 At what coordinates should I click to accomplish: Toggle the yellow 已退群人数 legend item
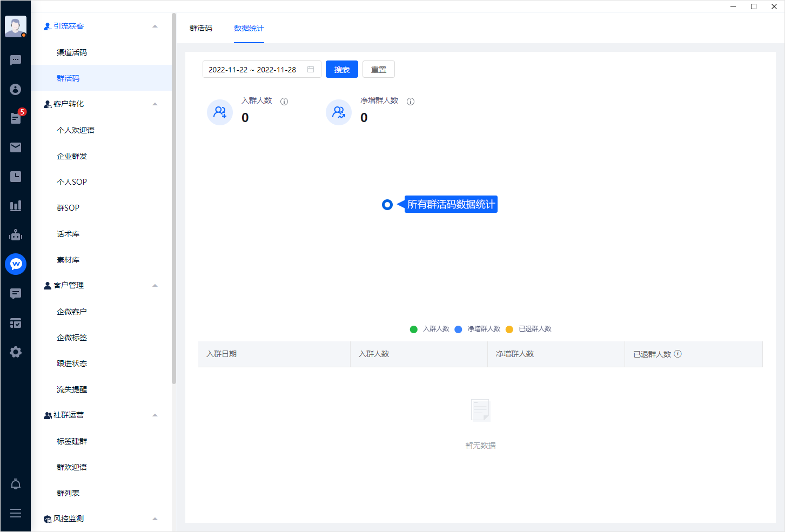pyautogui.click(x=529, y=329)
